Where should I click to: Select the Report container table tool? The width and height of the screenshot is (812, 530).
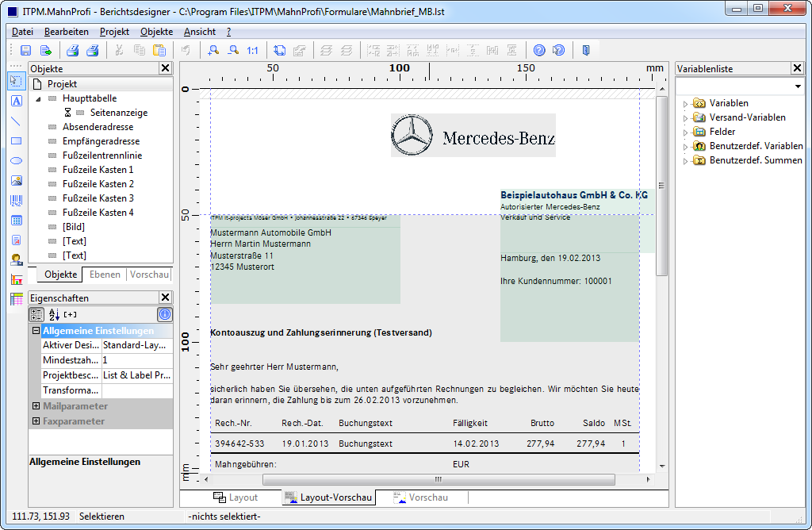[x=17, y=221]
